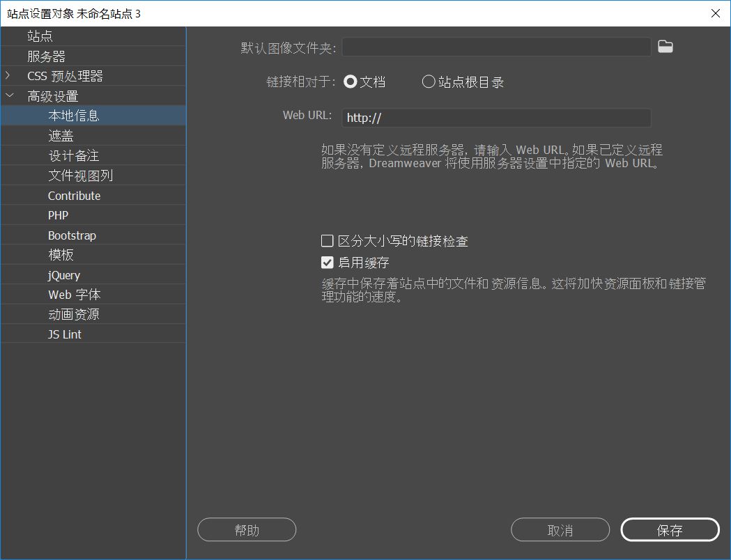Open the PHP settings page
The width and height of the screenshot is (731, 560).
(93, 215)
